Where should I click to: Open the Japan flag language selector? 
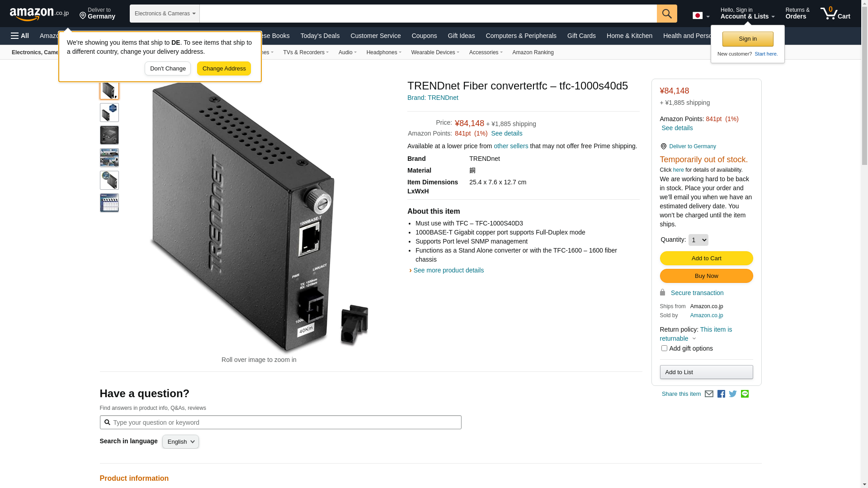coord(701,16)
